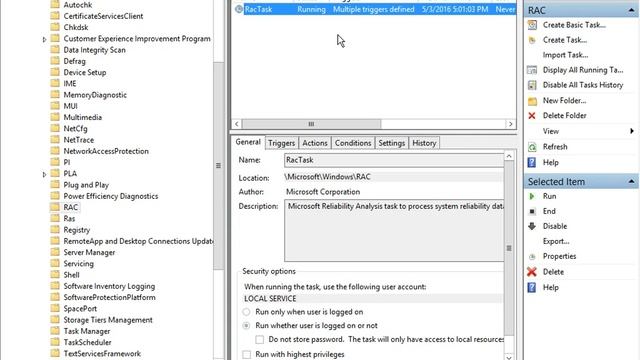The height and width of the screenshot is (360, 640).
Task: Open the Conditions tab
Action: (353, 143)
